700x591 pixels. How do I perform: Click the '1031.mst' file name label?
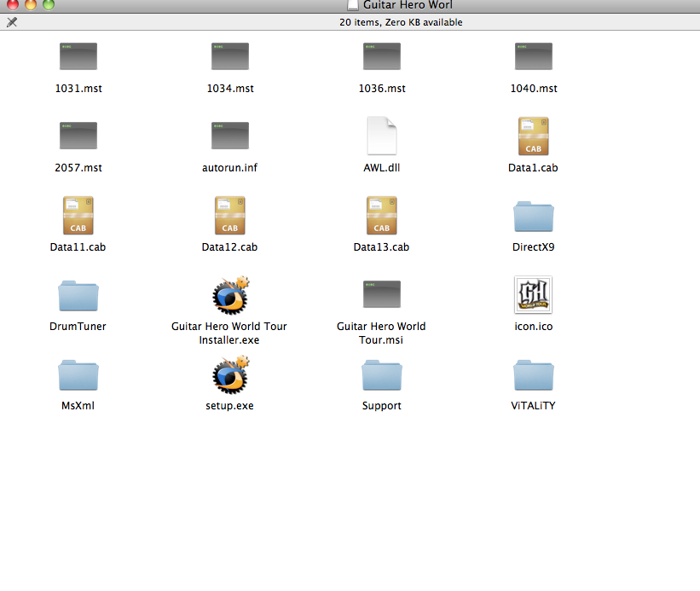78,89
